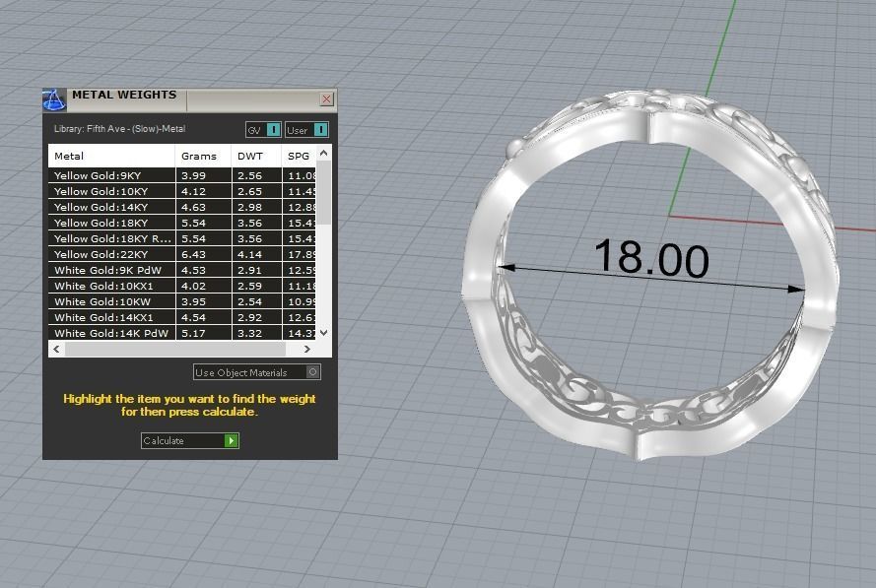Click the table scroll down arrow
This screenshot has width=876, height=588.
tap(323, 332)
